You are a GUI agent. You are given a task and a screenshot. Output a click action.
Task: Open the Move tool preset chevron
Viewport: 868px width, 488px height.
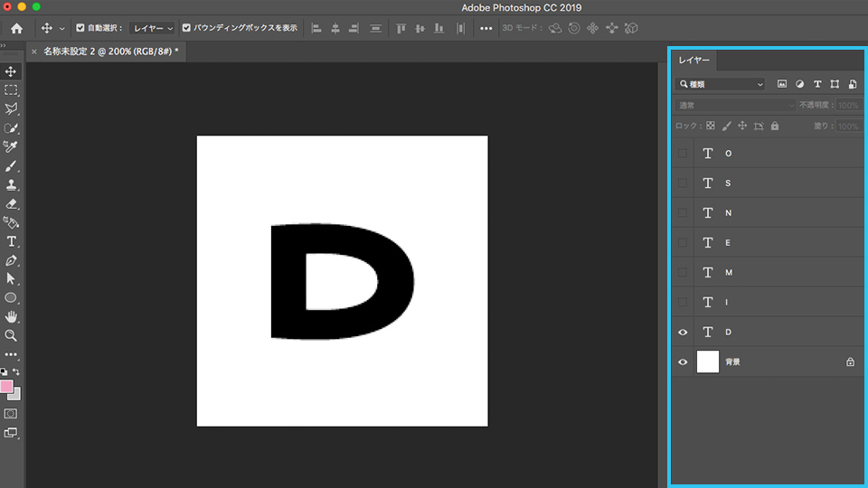(62, 28)
